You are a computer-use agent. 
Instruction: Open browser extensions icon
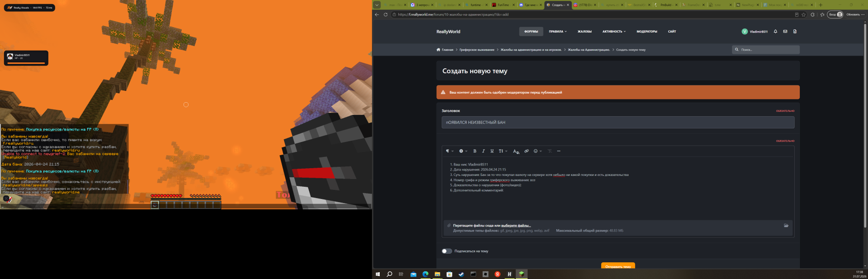[x=812, y=14]
